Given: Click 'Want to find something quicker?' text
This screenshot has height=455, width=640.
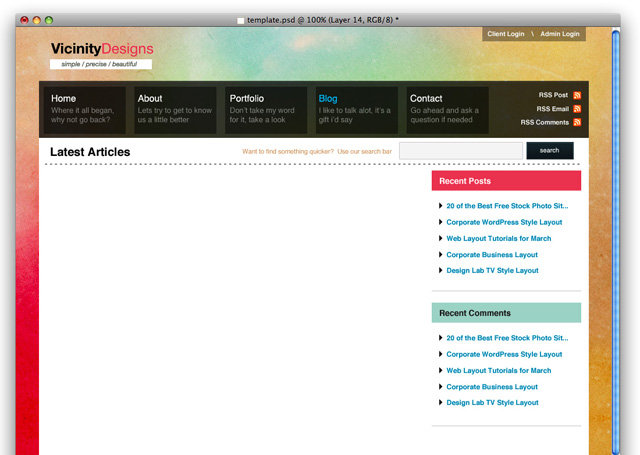Looking at the screenshot, I should pyautogui.click(x=288, y=151).
